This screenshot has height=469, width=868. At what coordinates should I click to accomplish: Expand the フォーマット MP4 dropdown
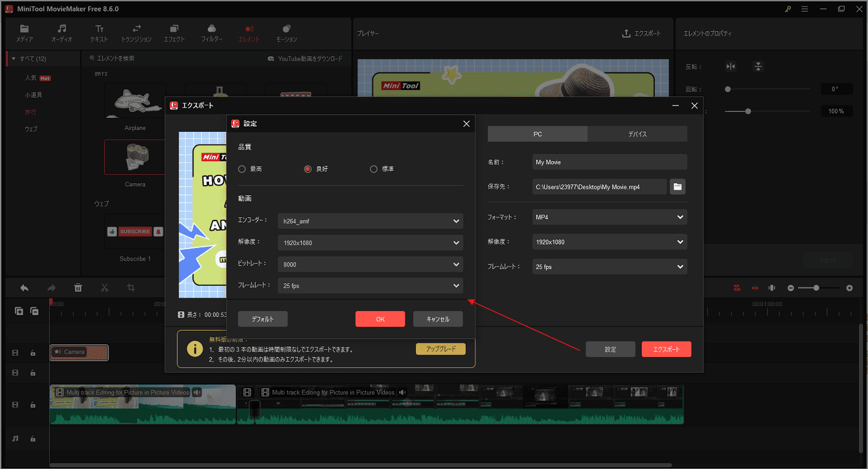pyautogui.click(x=609, y=217)
